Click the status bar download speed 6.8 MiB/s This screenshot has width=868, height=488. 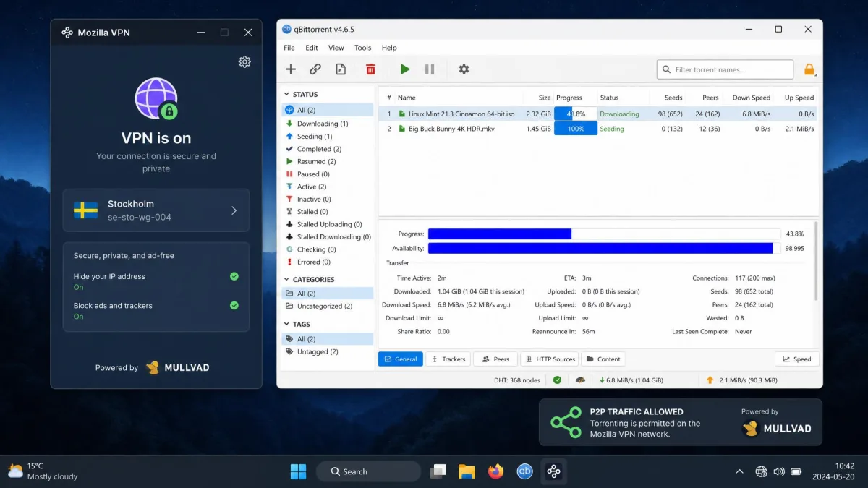coord(631,380)
